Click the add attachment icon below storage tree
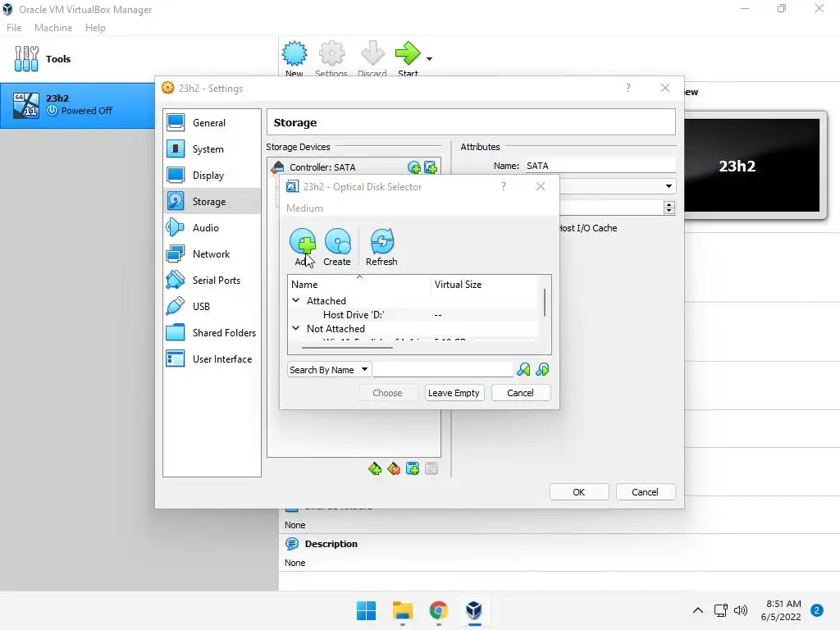 pos(413,468)
